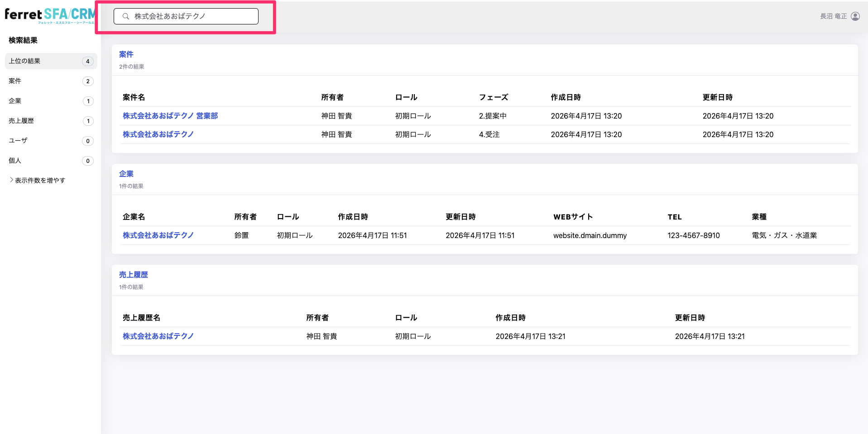Select the 売上履歴 filter in the sidebar
The width and height of the screenshot is (868, 434).
click(x=51, y=121)
